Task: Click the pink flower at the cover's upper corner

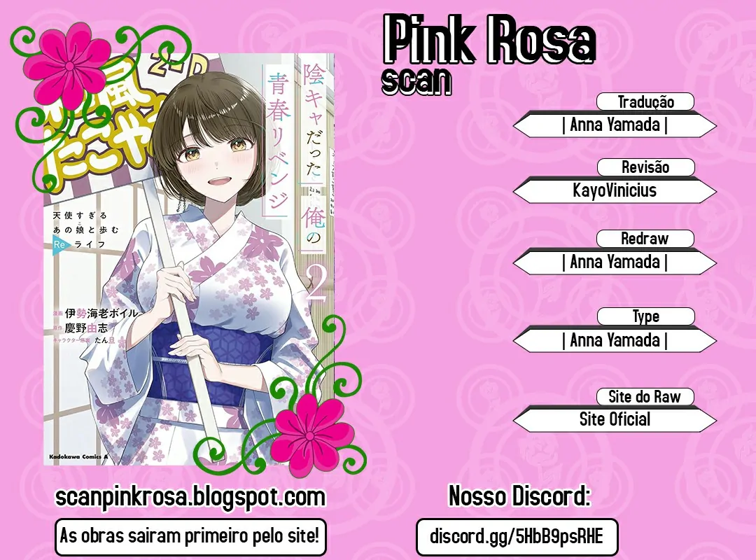Action: [69, 64]
